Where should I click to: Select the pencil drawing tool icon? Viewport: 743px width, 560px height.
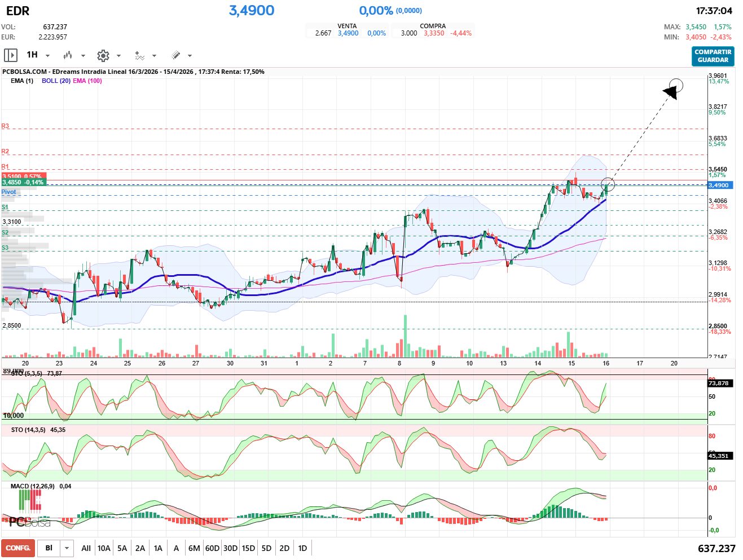pyautogui.click(x=175, y=55)
